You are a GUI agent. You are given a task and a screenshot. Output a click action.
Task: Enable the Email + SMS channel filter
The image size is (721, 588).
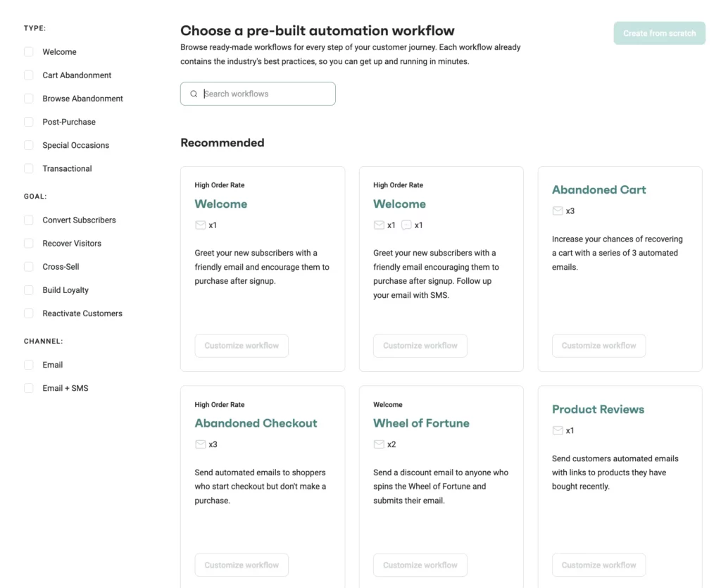click(28, 388)
